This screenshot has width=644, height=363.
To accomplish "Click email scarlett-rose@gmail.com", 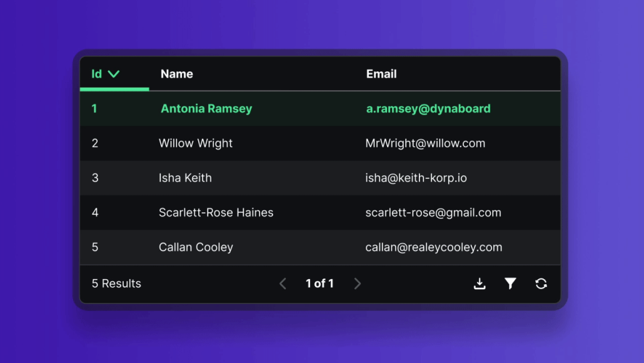I will 433,213.
